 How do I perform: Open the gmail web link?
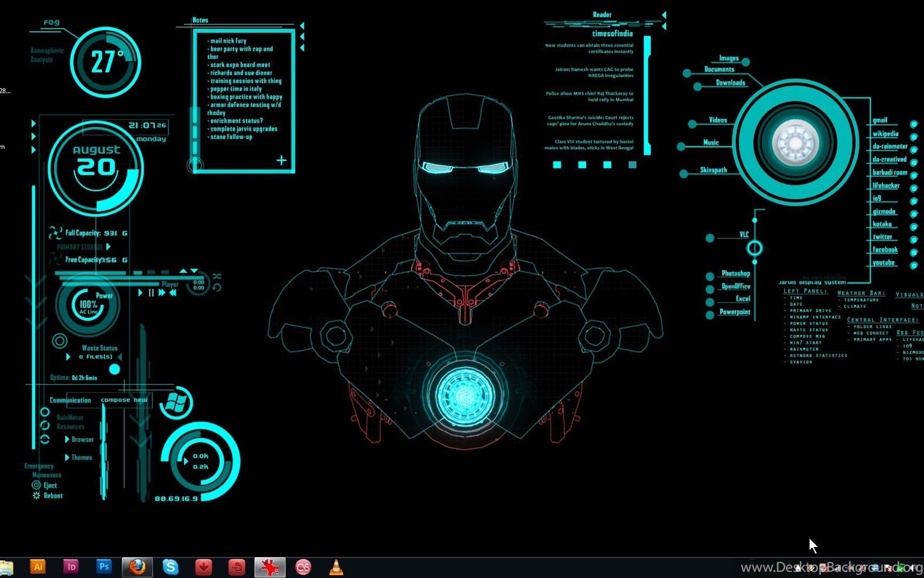880,120
